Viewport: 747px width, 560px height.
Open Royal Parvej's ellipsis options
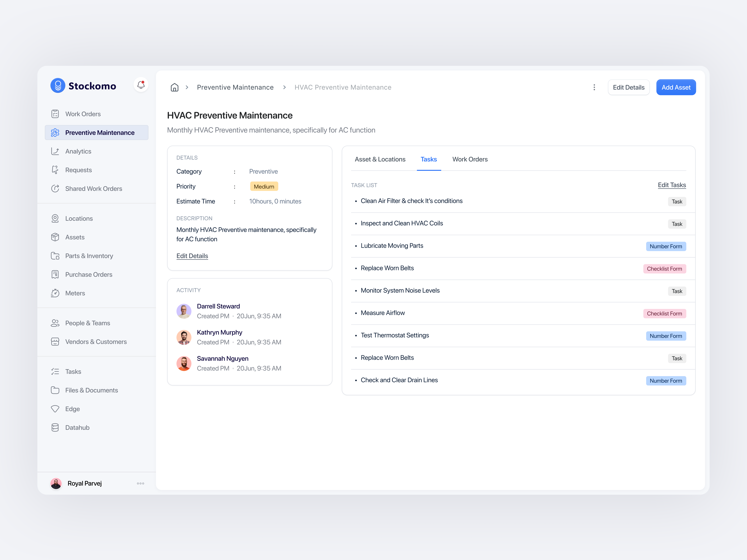click(x=141, y=483)
